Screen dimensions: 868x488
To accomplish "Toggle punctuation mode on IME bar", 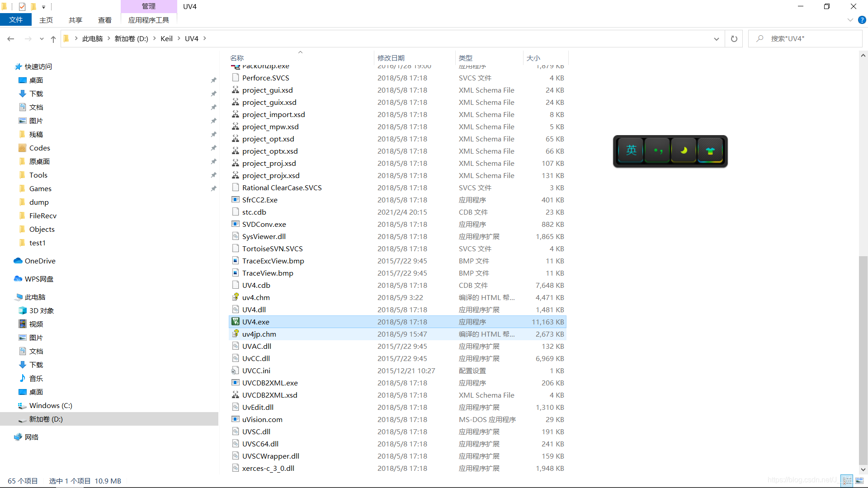I will click(658, 150).
